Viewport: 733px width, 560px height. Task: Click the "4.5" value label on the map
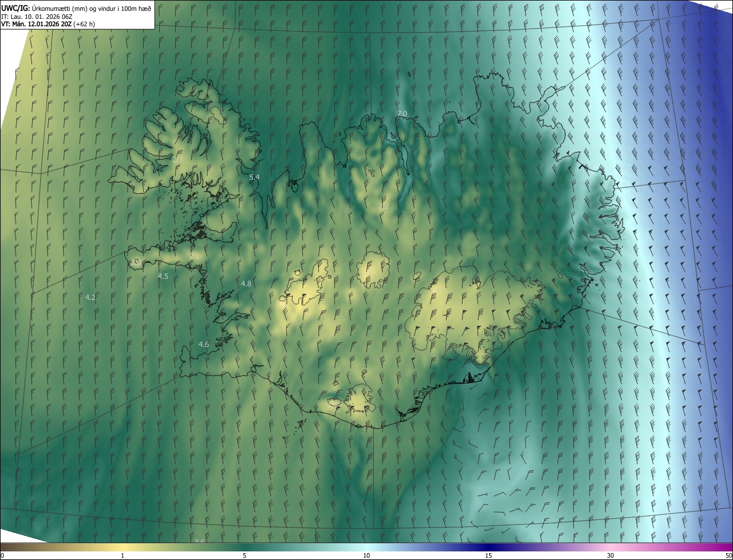click(163, 277)
